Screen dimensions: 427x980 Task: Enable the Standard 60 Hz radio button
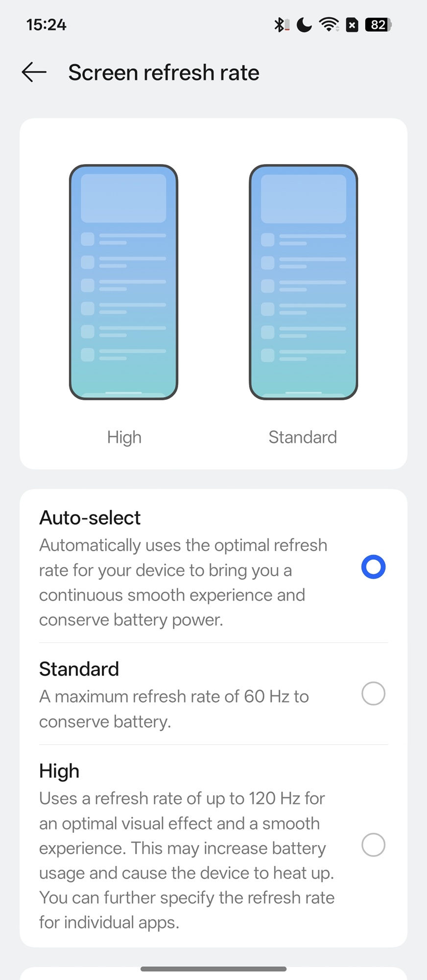pyautogui.click(x=373, y=694)
